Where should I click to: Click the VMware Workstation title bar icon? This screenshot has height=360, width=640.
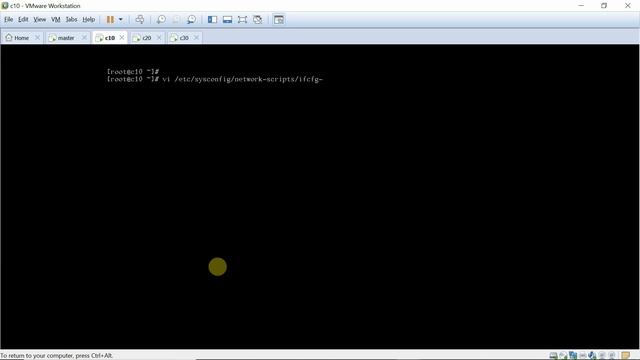click(x=5, y=6)
